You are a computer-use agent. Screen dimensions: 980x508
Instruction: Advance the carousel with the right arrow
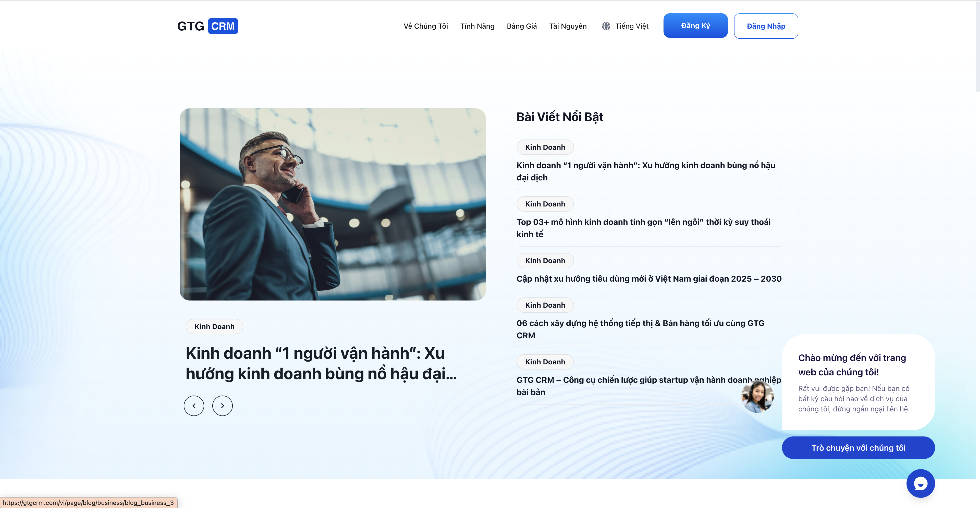(222, 406)
